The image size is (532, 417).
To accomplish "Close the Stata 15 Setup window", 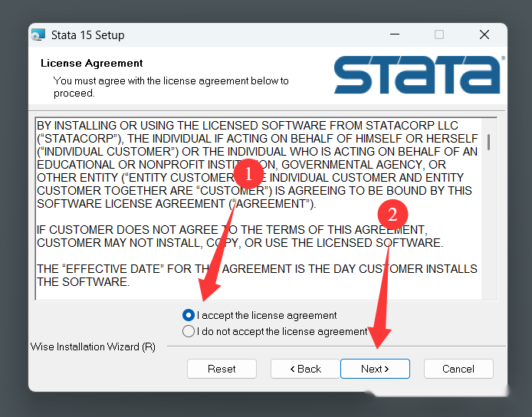I will (484, 34).
